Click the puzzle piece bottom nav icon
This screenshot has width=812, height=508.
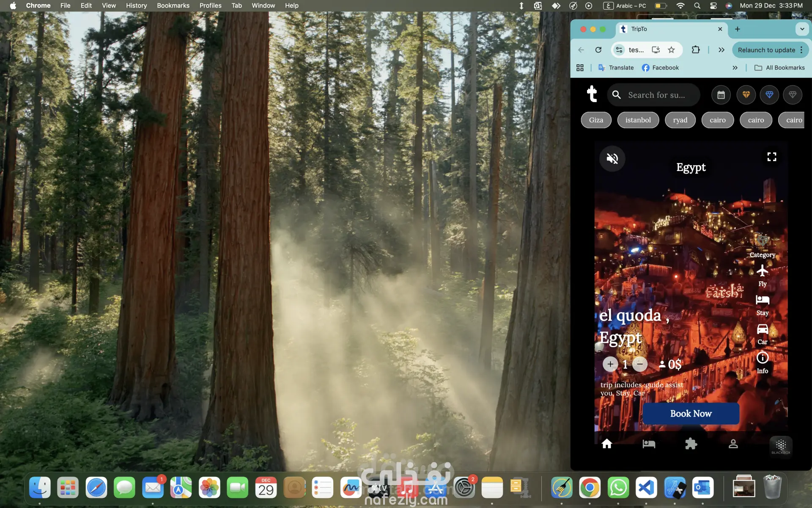(691, 444)
